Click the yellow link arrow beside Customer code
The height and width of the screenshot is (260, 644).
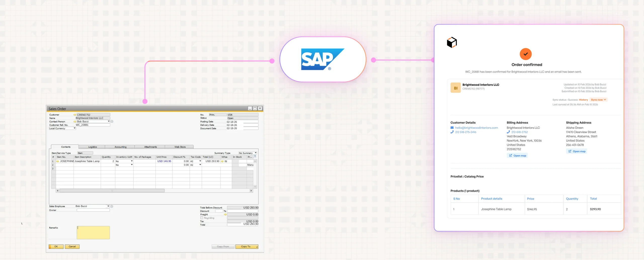(x=75, y=115)
